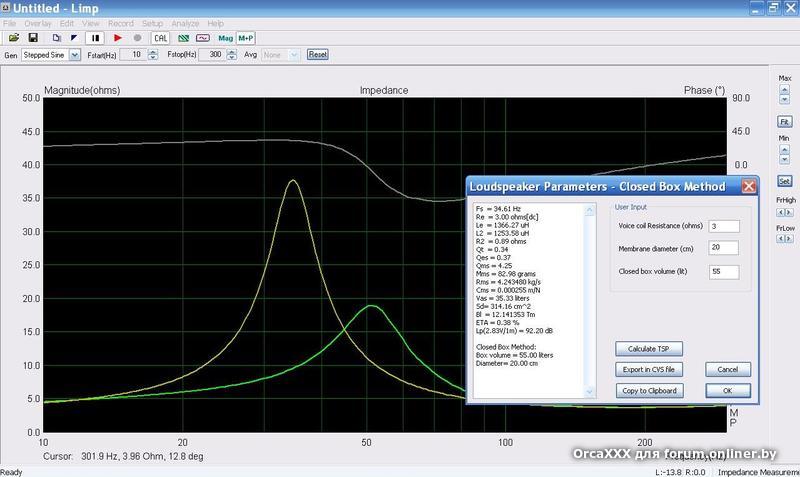Toggle the Mag magnitude view

(225, 38)
